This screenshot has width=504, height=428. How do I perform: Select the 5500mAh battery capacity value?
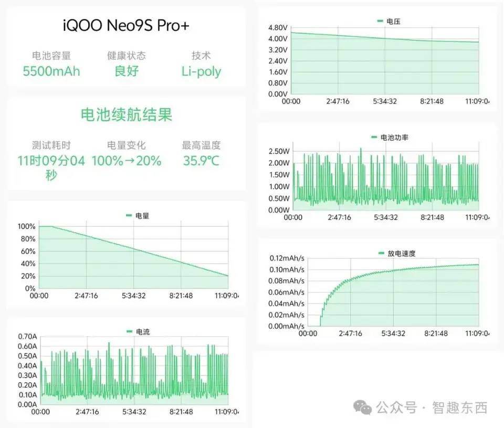51,71
